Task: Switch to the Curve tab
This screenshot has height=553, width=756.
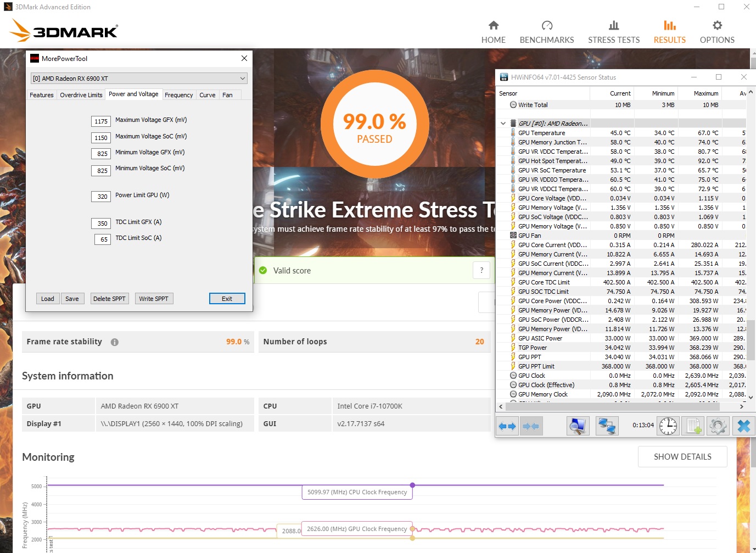Action: click(x=208, y=95)
